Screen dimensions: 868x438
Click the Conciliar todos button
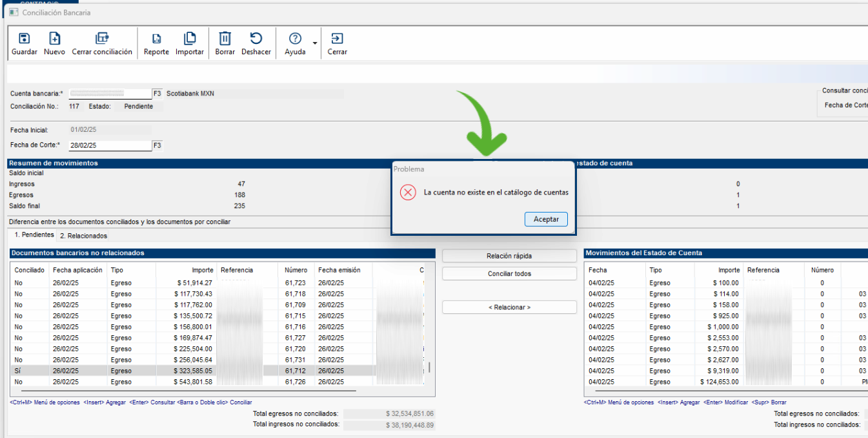(x=509, y=274)
